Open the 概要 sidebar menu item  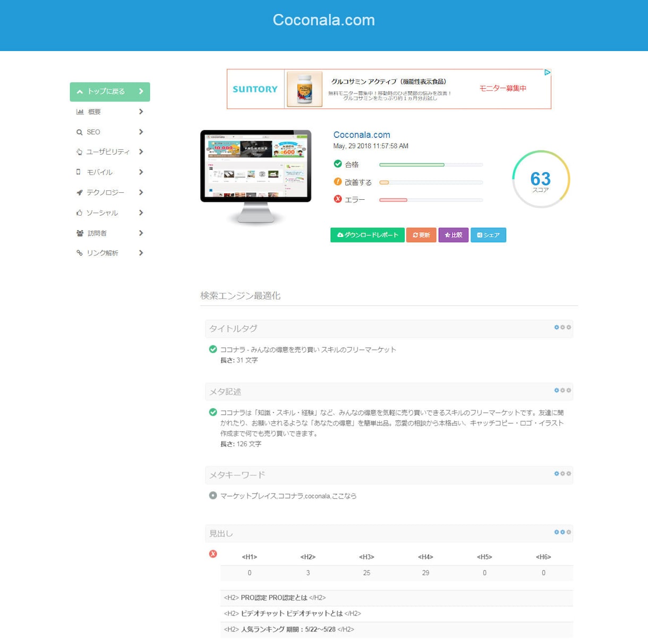click(x=110, y=112)
